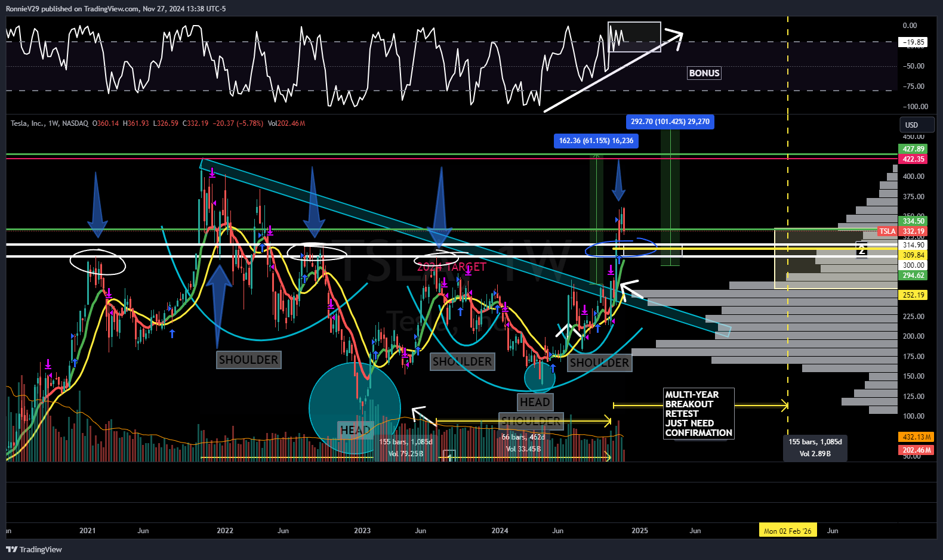Screen dimensions: 943x560
Task: Click the grouped objects badge numbered 2
Action: click(x=861, y=249)
